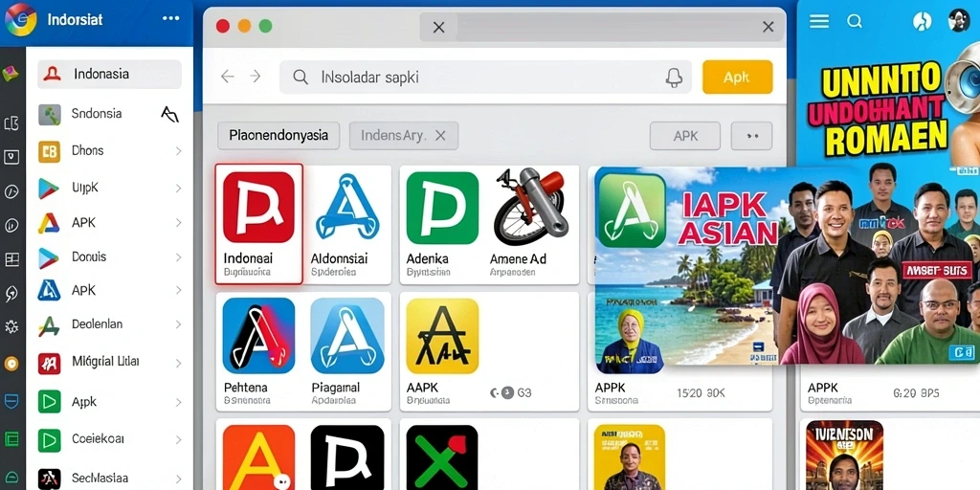Click the Chrome logo at top left
The width and height of the screenshot is (980, 490).
point(21,20)
